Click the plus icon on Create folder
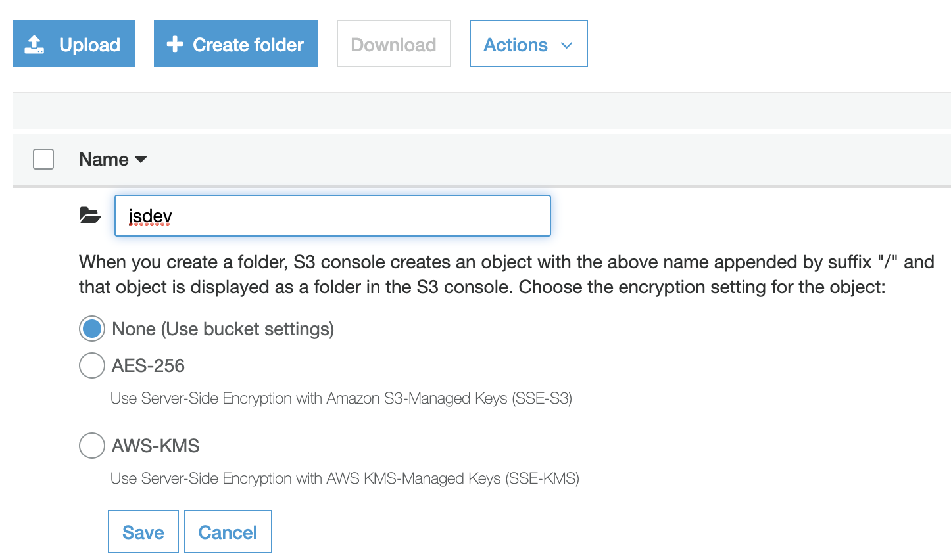 [x=174, y=44]
